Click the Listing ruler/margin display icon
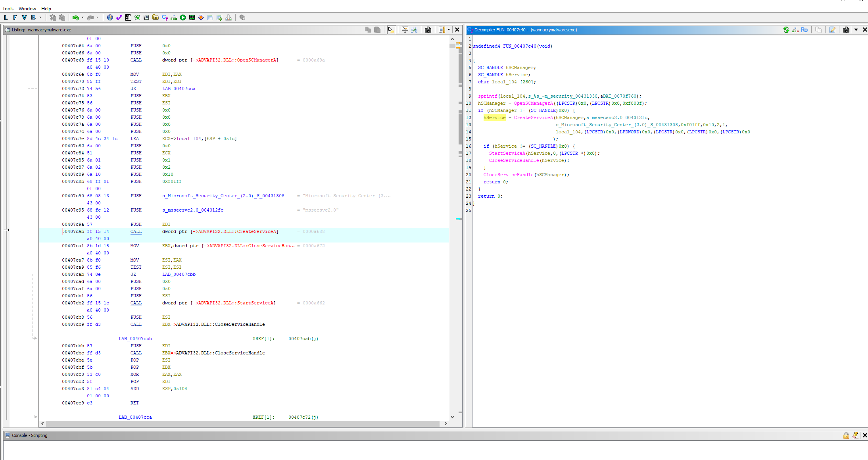The width and height of the screenshot is (868, 460). (x=442, y=30)
